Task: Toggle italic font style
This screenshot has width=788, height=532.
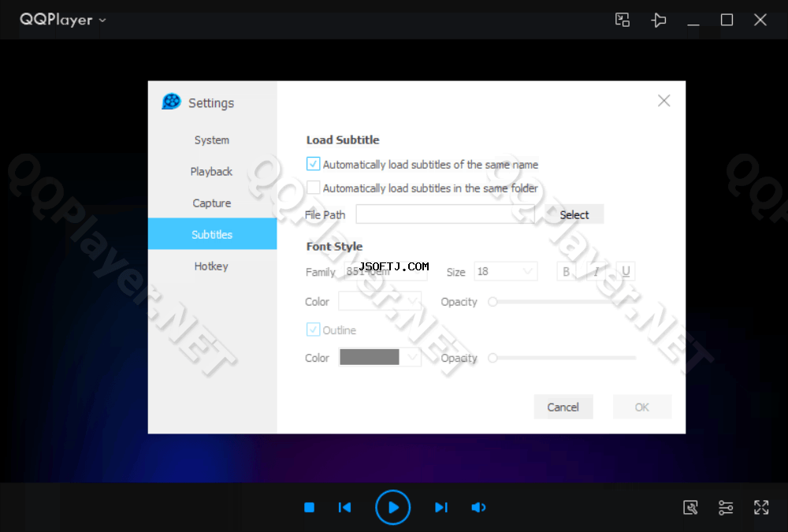Action: (x=596, y=272)
